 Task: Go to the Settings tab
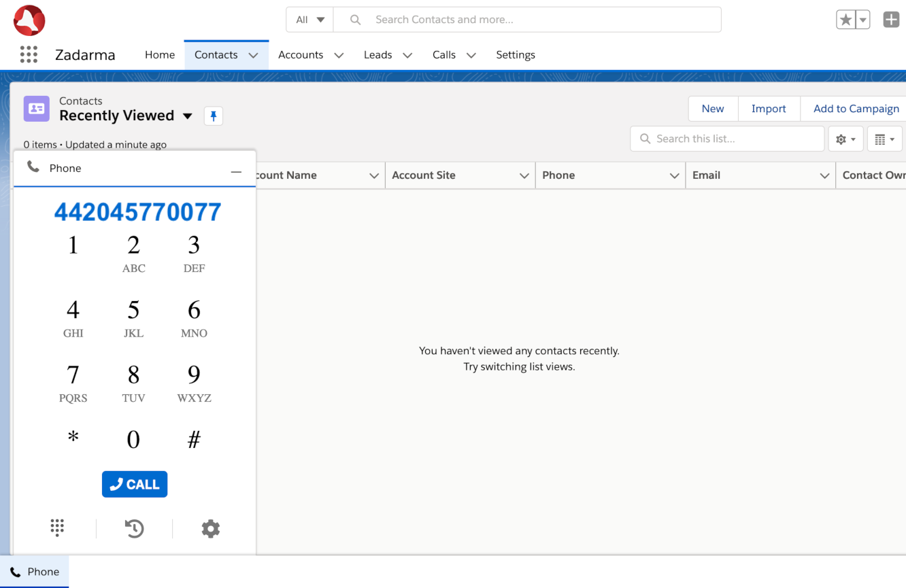515,55
